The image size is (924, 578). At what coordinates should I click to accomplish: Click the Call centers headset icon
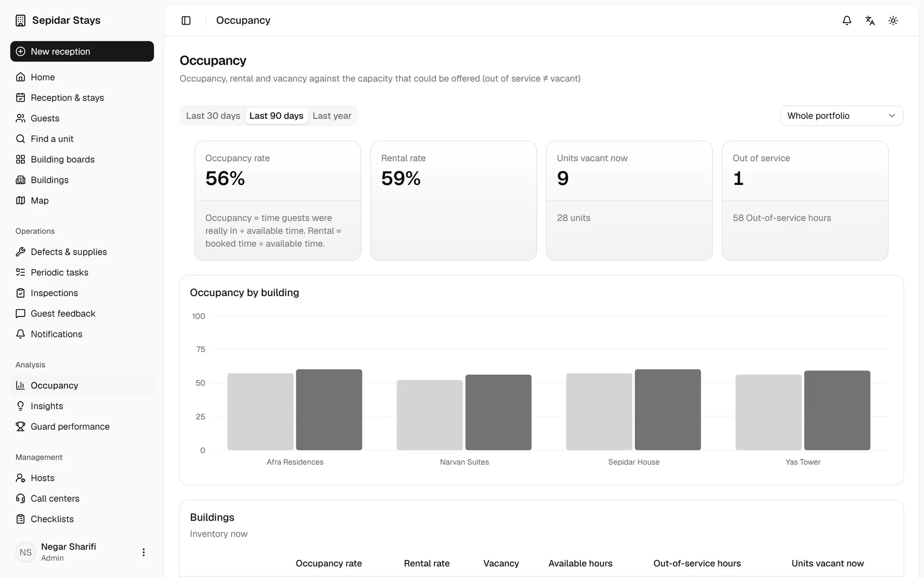click(20, 498)
